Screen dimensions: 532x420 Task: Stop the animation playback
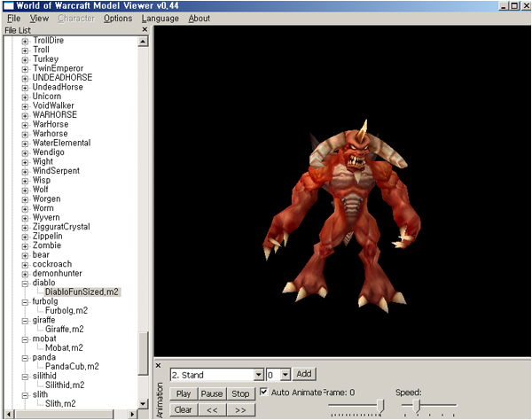[240, 393]
